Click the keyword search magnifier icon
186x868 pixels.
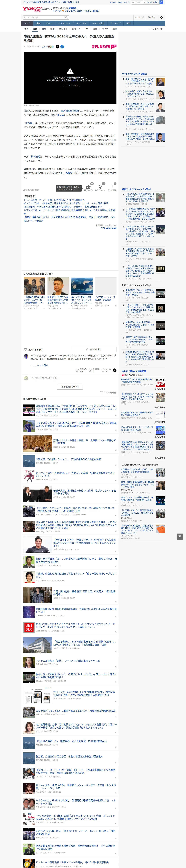[x=66, y=18]
